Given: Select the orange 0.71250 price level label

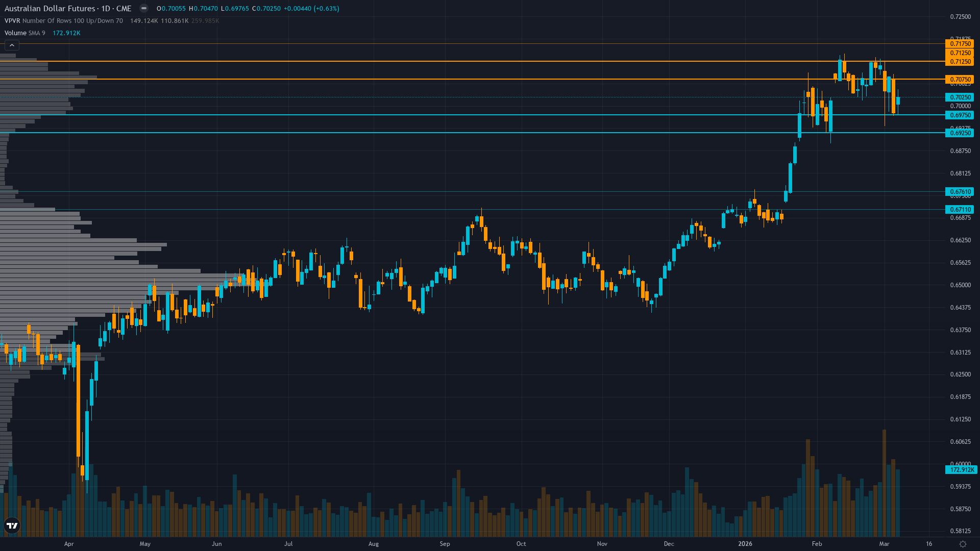Looking at the screenshot, I should [960, 62].
